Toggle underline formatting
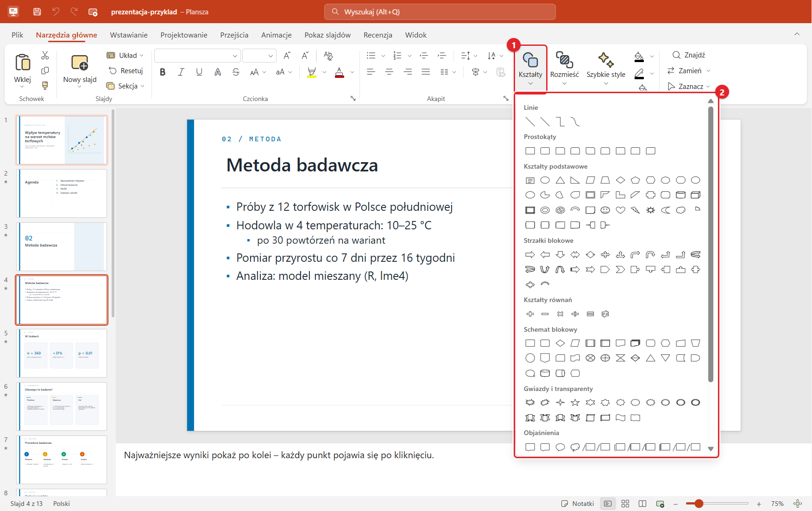Viewport: 812px width, 511px height. [199, 72]
